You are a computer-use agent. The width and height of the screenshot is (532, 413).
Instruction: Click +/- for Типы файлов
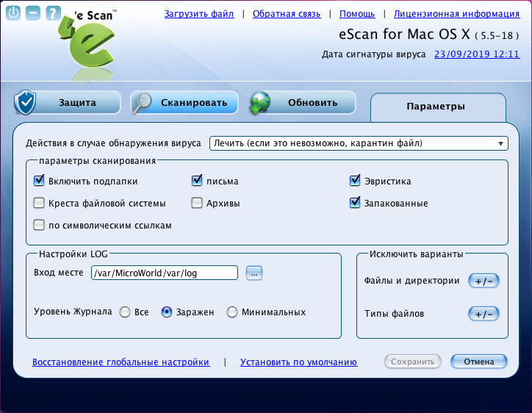click(484, 314)
